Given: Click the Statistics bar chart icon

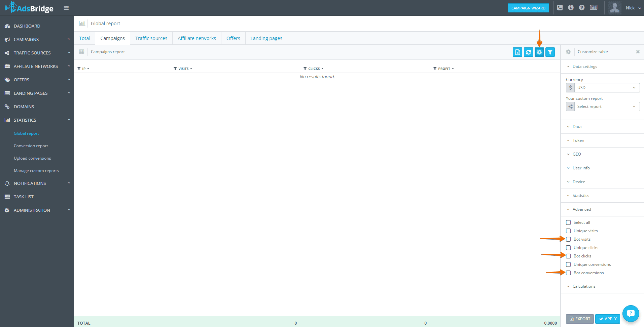Looking at the screenshot, I should (x=7, y=120).
